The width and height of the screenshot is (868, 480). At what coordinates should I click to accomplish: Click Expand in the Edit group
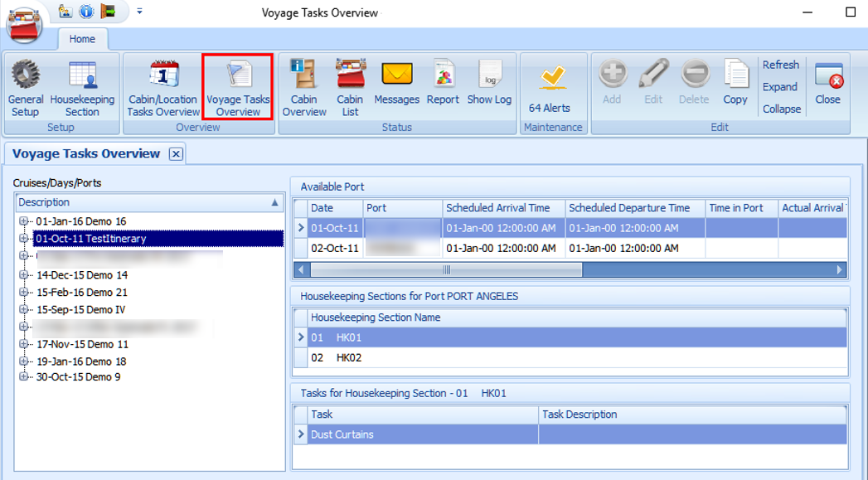pyautogui.click(x=780, y=87)
